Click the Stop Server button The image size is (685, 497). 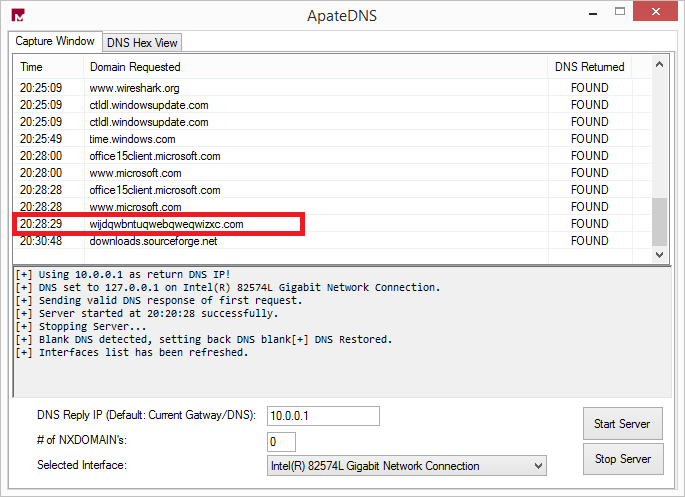pos(623,459)
